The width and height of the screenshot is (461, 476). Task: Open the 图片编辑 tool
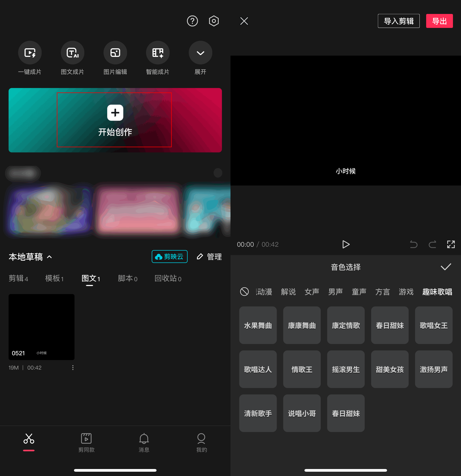[115, 58]
